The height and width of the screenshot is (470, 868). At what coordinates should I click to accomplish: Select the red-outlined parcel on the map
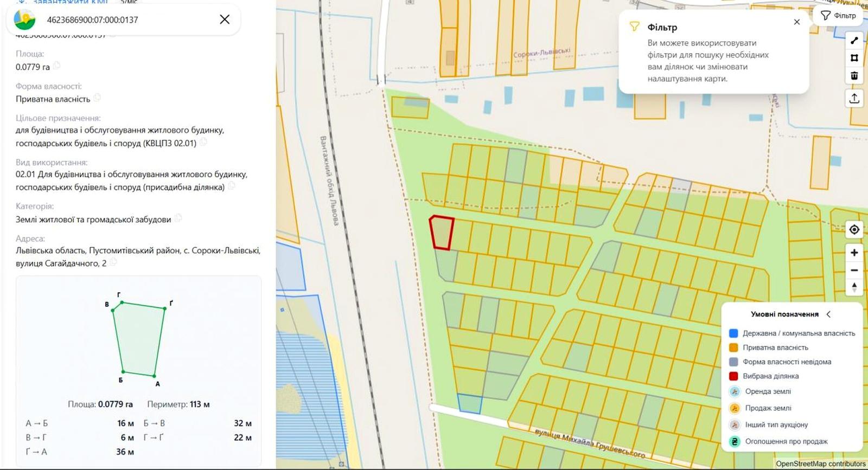tap(442, 233)
